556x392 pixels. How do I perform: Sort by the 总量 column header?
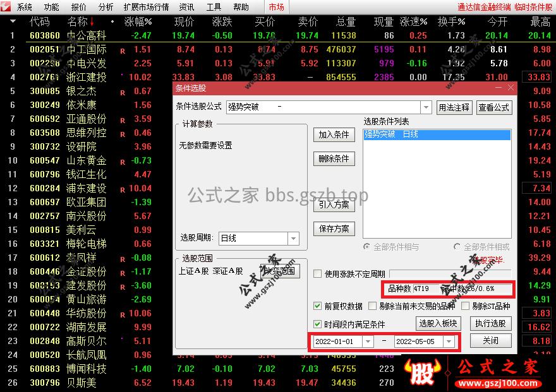tap(346, 22)
